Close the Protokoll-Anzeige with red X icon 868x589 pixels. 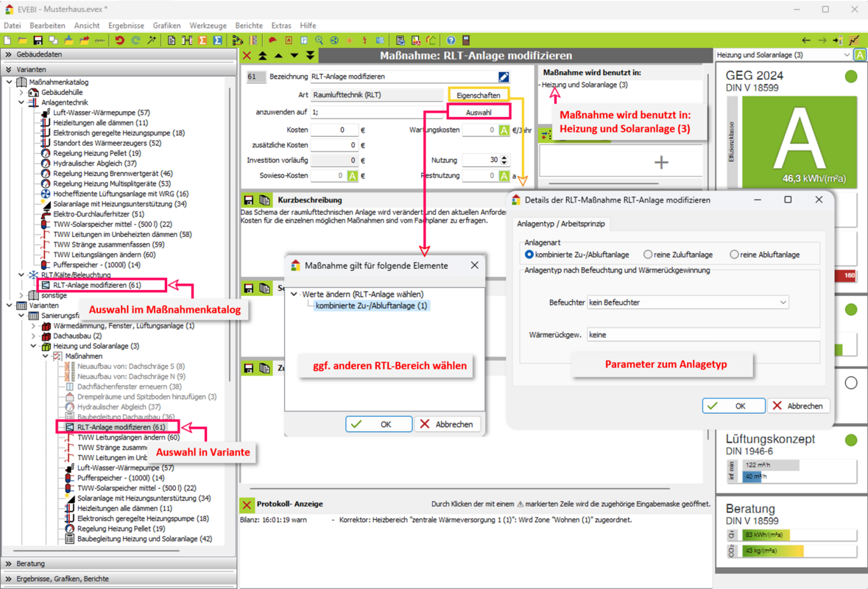247,504
